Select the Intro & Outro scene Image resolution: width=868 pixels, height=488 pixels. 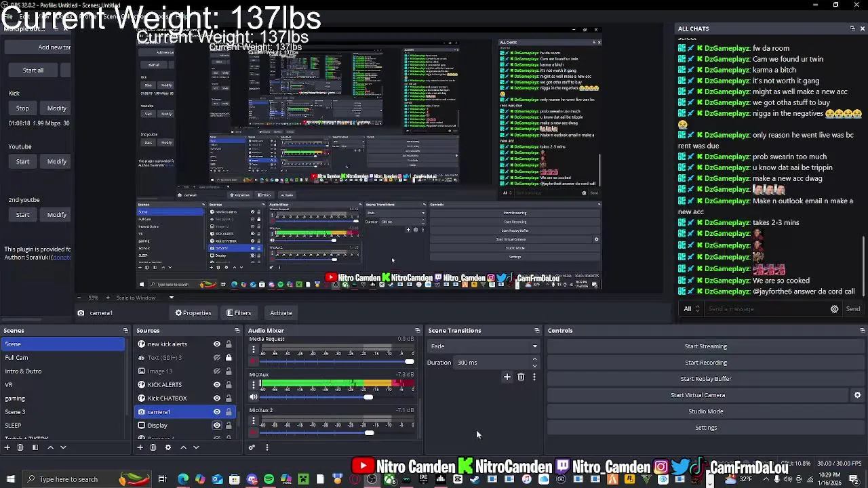(x=63, y=371)
